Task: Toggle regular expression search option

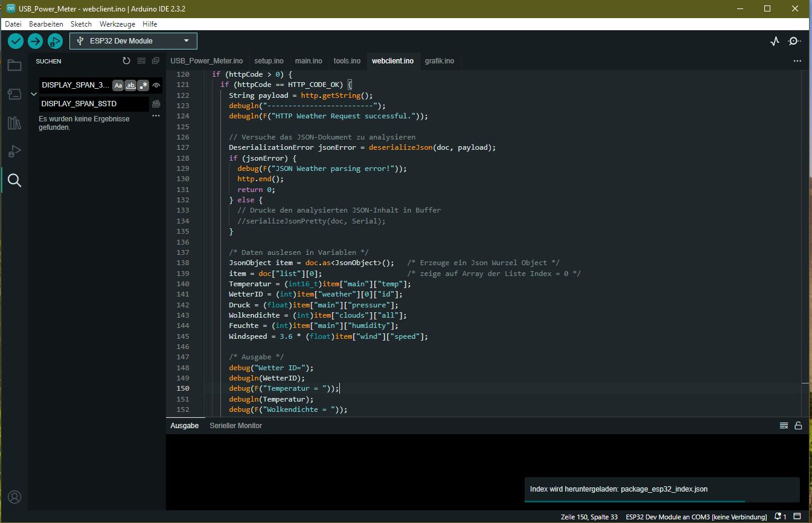Action: point(143,86)
